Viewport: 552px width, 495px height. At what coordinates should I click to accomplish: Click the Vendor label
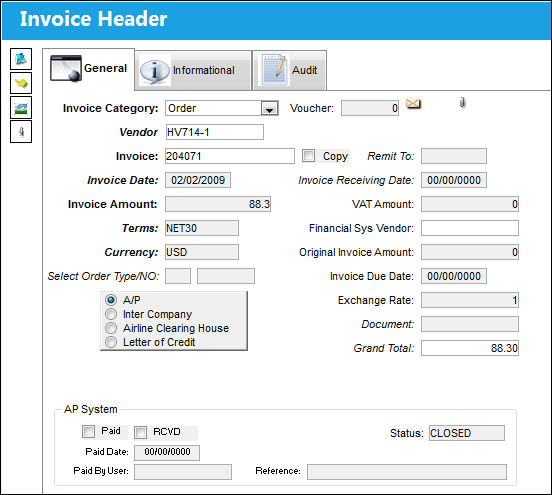coord(138,132)
